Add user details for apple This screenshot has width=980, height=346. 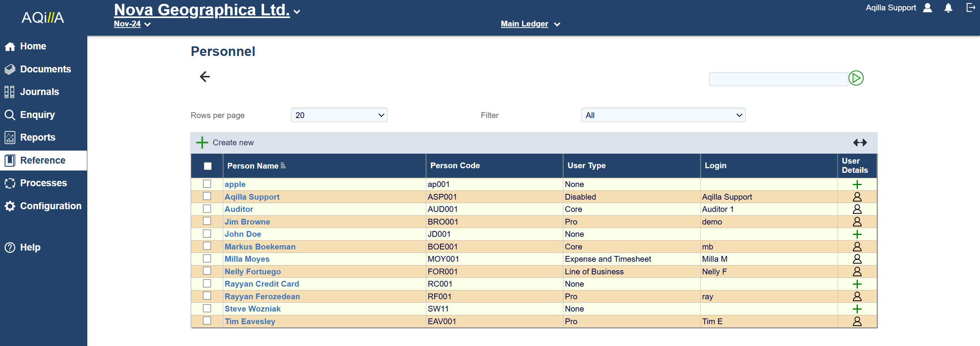[x=857, y=184]
